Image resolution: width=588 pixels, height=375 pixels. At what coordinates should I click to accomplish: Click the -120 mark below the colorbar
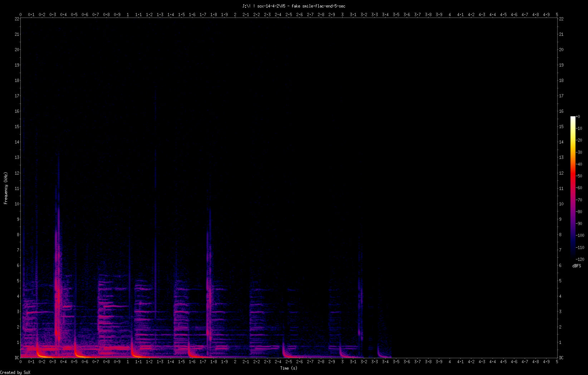[580, 259]
